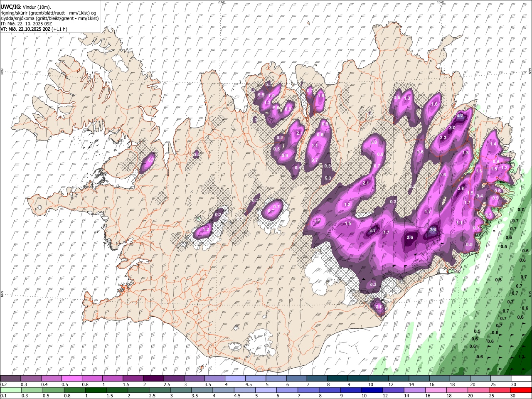Click the darkest purple 2 swatch in top legend row
The image size is (532, 399).
click(153, 379)
